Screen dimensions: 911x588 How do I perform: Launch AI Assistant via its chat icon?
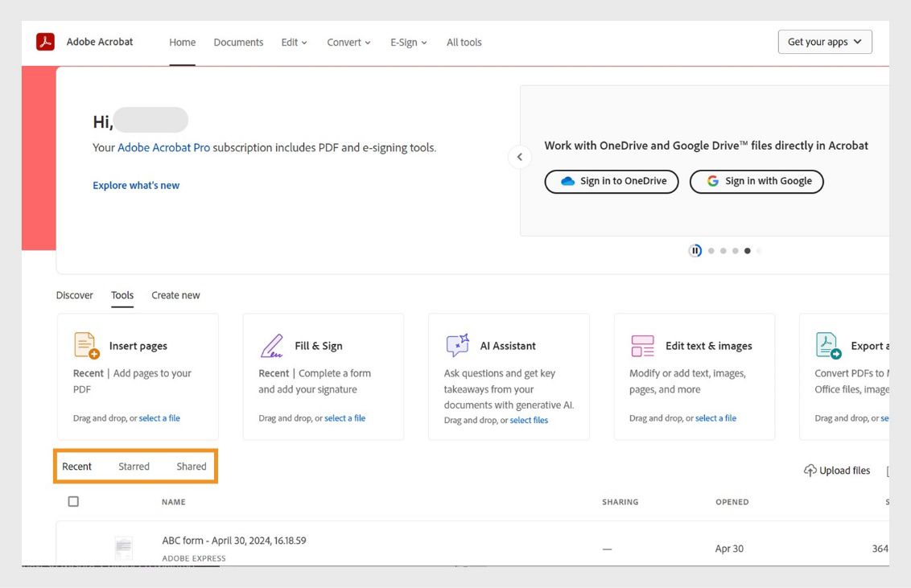tap(456, 344)
